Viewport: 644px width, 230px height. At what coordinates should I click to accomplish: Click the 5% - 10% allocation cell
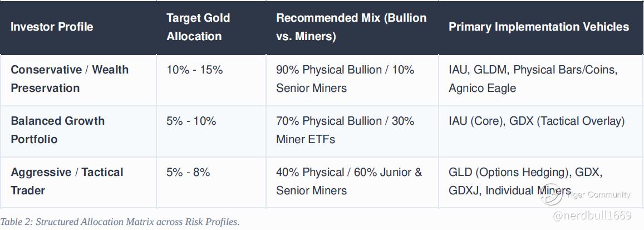tap(211, 131)
